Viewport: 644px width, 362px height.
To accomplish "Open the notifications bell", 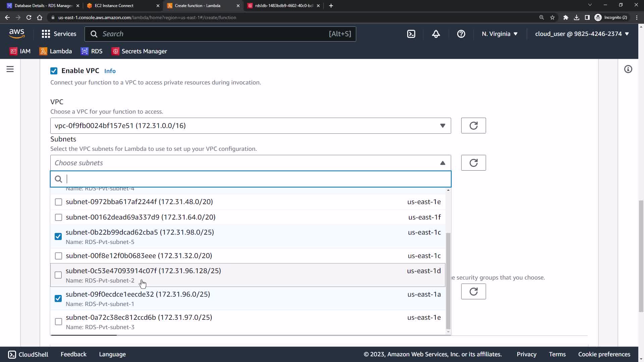I will (436, 34).
